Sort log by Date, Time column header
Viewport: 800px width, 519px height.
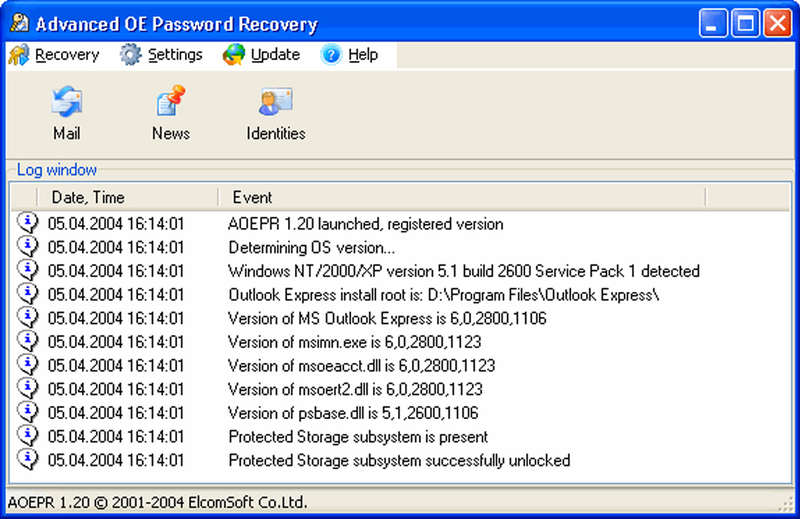point(128,197)
